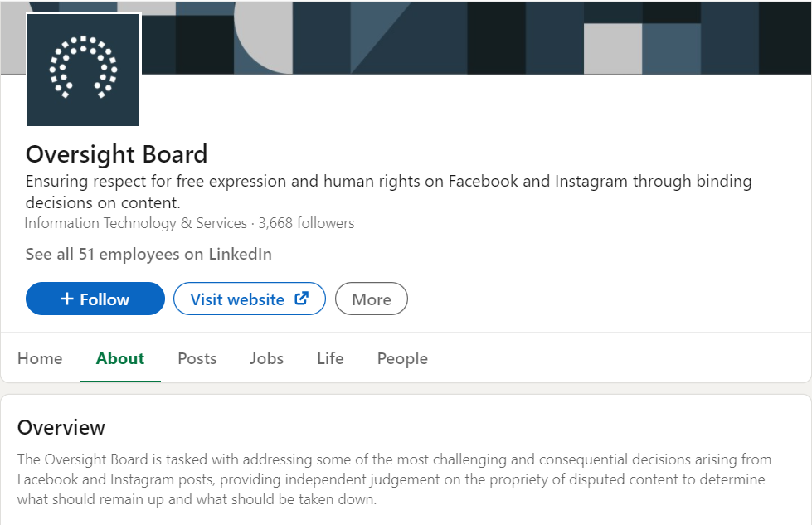
Task: View the People tab
Action: 402,358
